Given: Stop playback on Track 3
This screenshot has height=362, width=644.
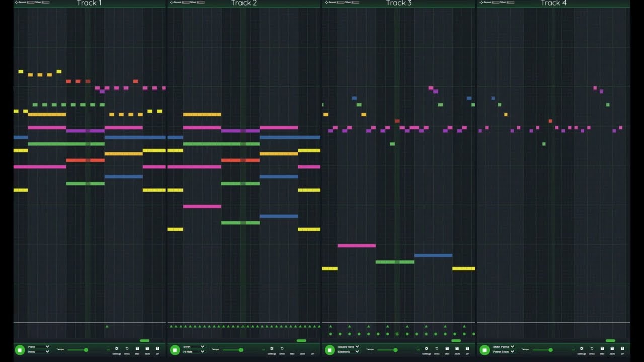Looking at the screenshot, I should click(330, 350).
